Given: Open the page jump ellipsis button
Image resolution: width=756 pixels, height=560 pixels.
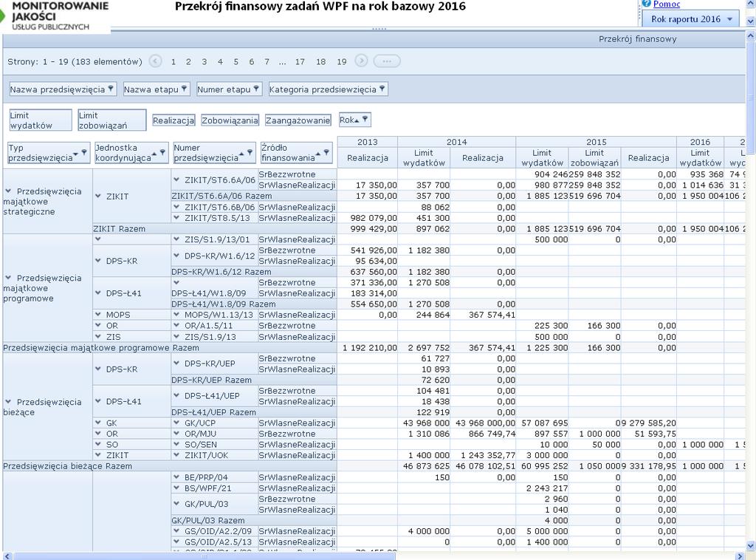Looking at the screenshot, I should coord(387,61).
